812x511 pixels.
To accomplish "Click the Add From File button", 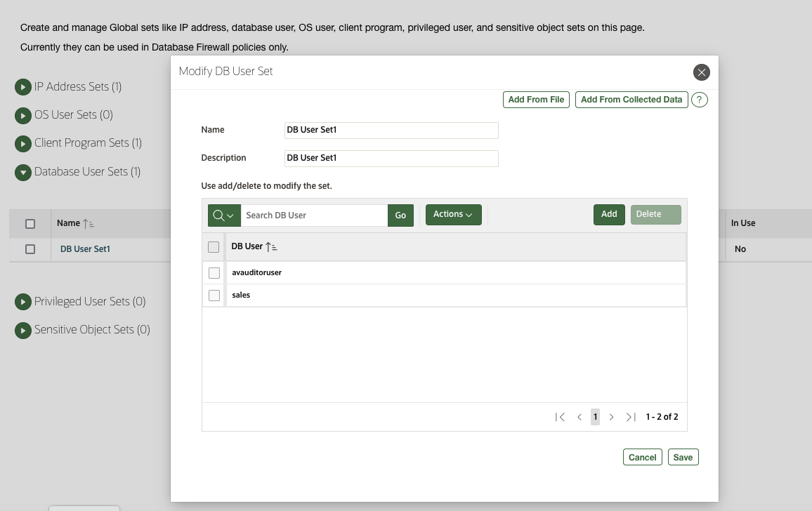I will pyautogui.click(x=536, y=100).
